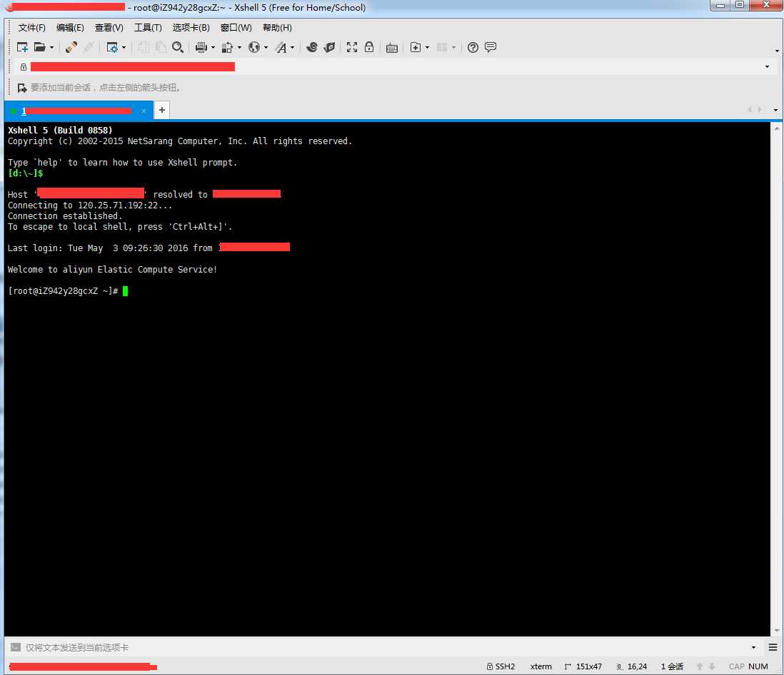Open the 查看(V) menu
This screenshot has height=675, width=784.
pyautogui.click(x=109, y=28)
